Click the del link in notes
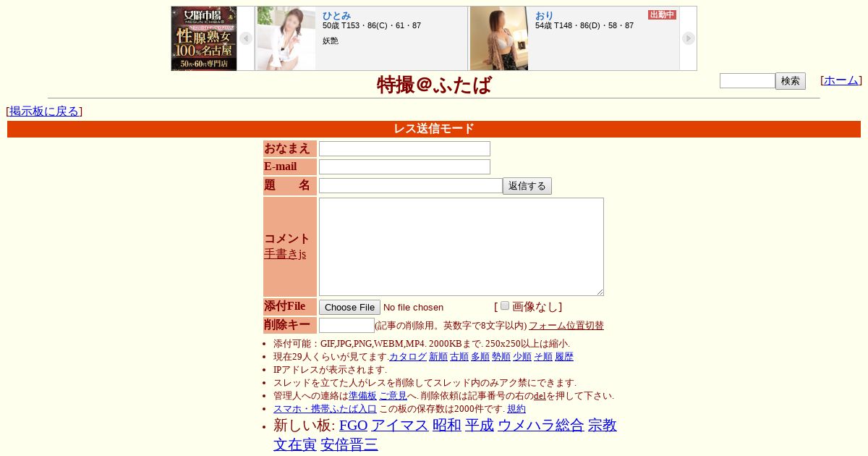The height and width of the screenshot is (456, 868). coord(540,396)
